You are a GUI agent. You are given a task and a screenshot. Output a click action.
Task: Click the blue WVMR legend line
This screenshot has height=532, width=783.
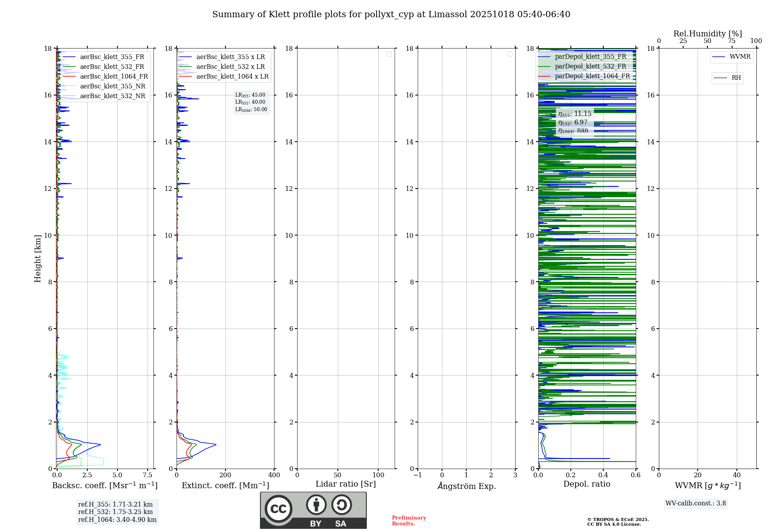719,57
